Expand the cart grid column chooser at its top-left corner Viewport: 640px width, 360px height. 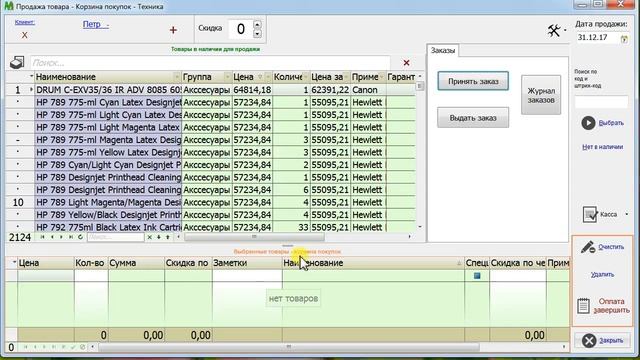14,262
